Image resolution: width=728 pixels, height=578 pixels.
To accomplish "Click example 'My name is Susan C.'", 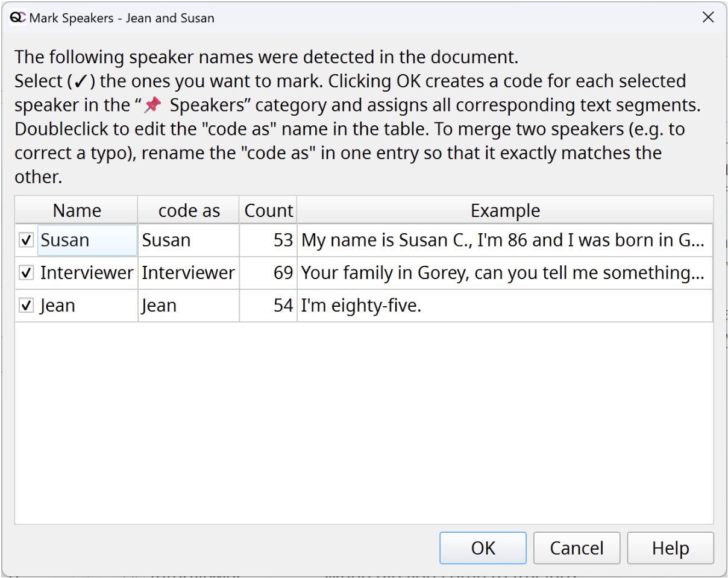I will [505, 240].
